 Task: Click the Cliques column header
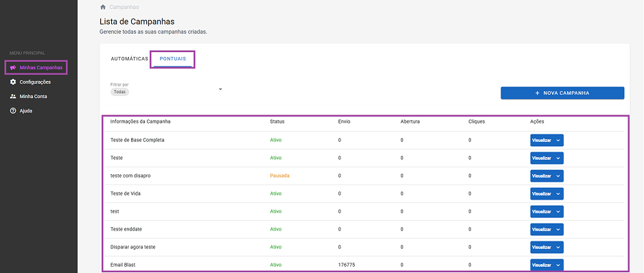(x=476, y=121)
